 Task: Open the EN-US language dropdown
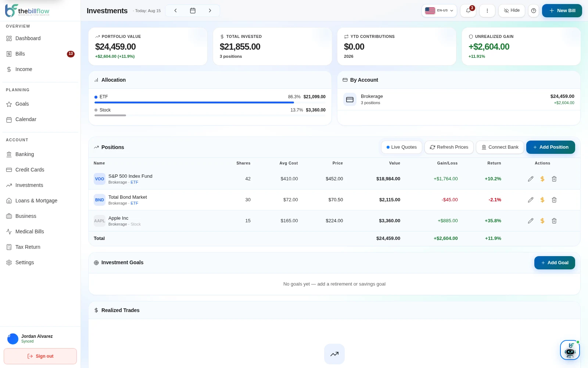tap(439, 11)
